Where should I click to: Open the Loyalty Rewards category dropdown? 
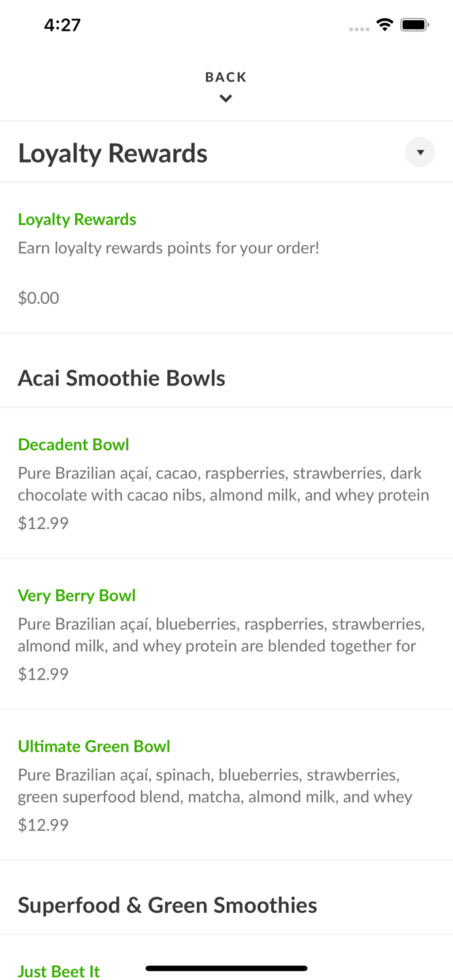[x=420, y=152]
